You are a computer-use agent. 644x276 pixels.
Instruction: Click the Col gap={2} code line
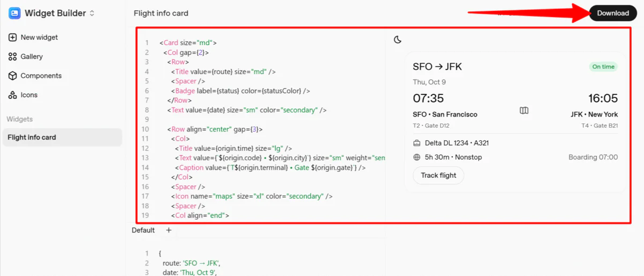(186, 53)
